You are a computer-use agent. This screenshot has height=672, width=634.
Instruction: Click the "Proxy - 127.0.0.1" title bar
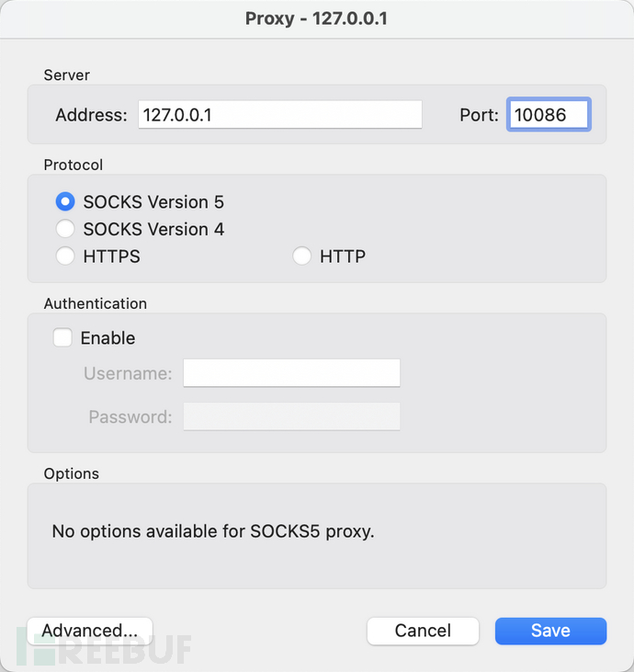[316, 18]
